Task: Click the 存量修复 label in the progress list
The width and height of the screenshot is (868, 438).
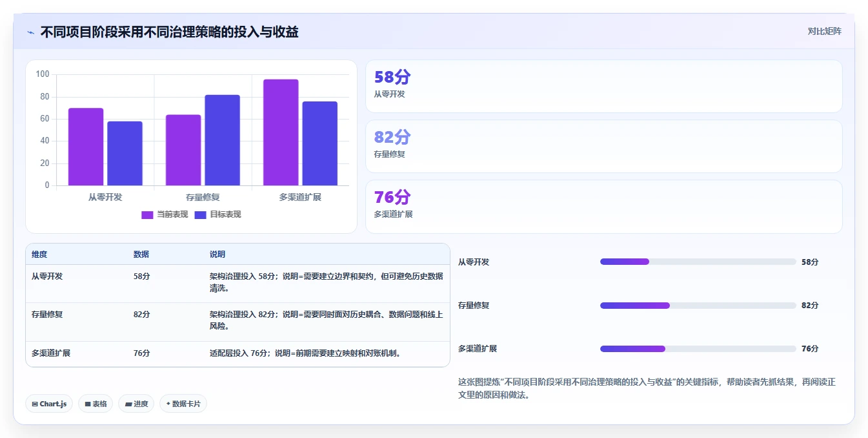Action: point(474,306)
